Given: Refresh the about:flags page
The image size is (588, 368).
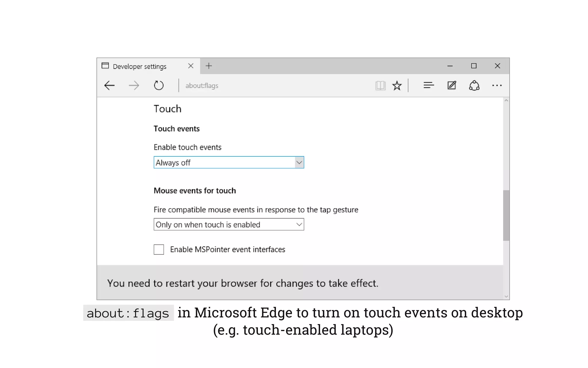Looking at the screenshot, I should pyautogui.click(x=158, y=85).
